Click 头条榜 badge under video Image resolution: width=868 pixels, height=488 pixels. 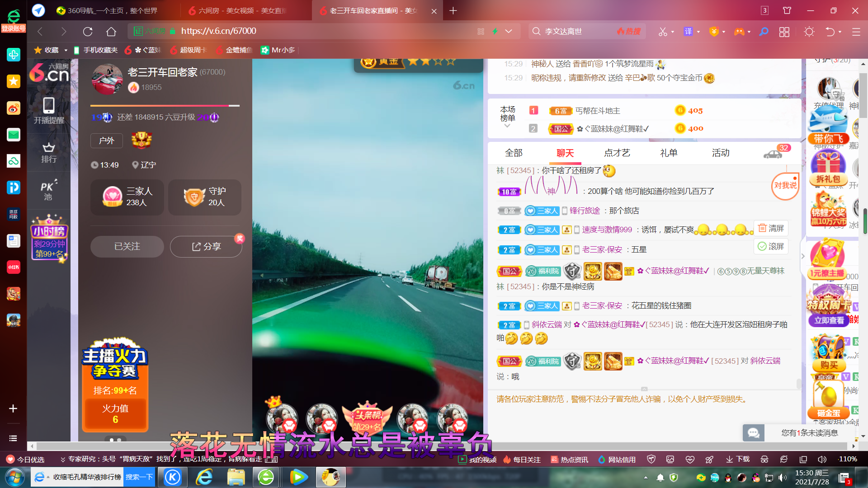point(368,418)
